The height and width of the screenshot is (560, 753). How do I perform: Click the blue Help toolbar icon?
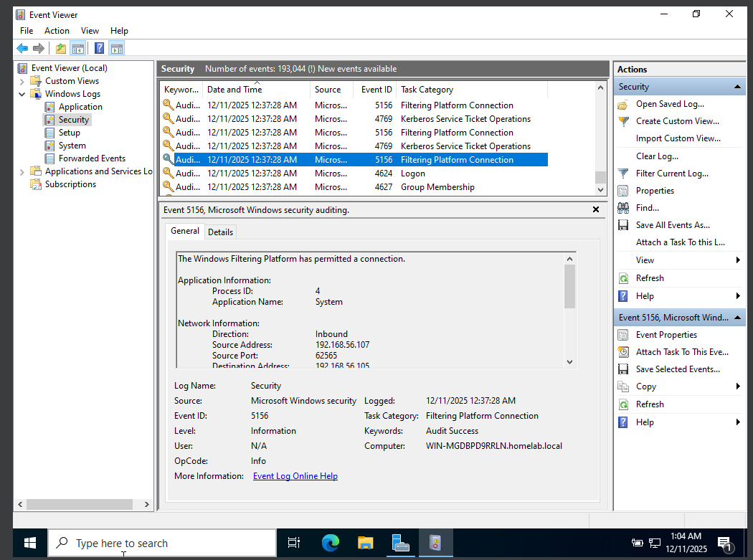99,49
